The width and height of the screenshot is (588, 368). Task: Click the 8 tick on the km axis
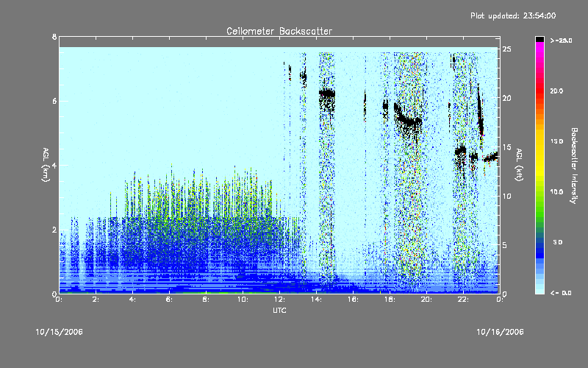tap(54, 37)
